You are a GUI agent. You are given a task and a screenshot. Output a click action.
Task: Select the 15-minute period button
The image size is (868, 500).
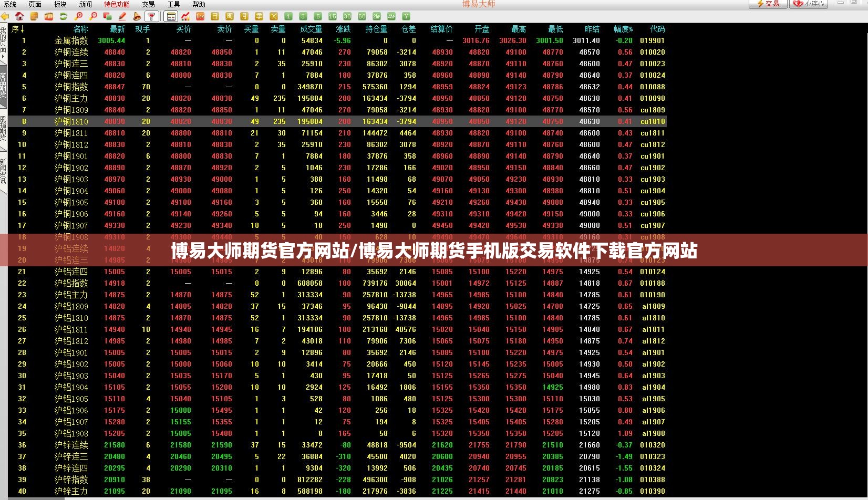coord(333,16)
